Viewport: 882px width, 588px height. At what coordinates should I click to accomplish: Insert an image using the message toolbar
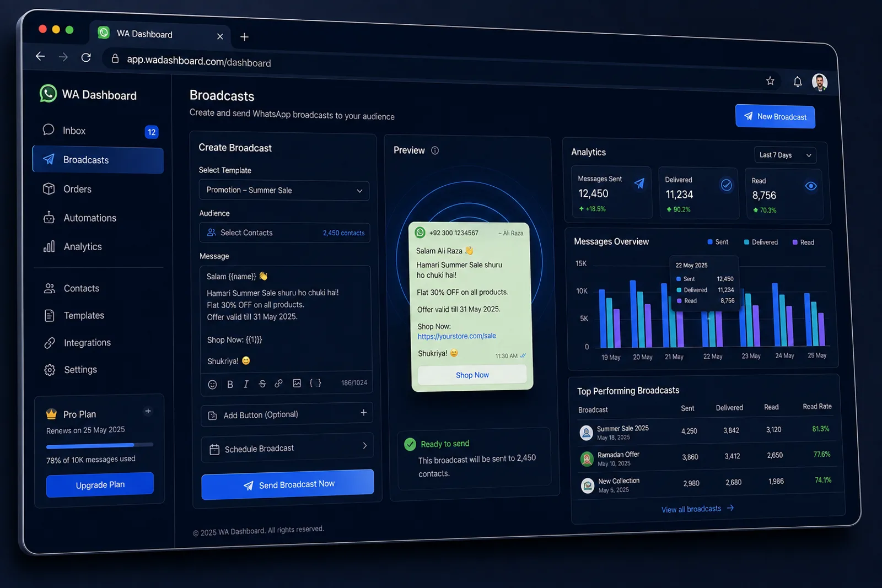click(297, 383)
